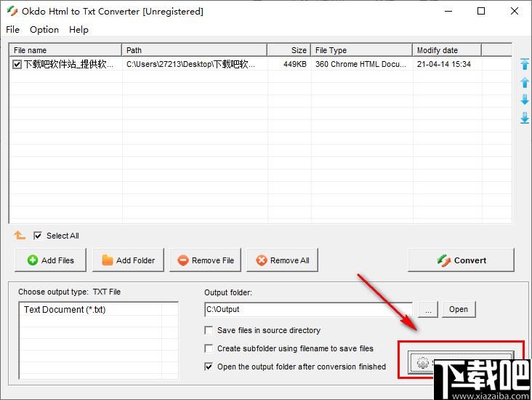Click the Output folder path field
Image resolution: width=532 pixels, height=400 pixels.
click(308, 309)
